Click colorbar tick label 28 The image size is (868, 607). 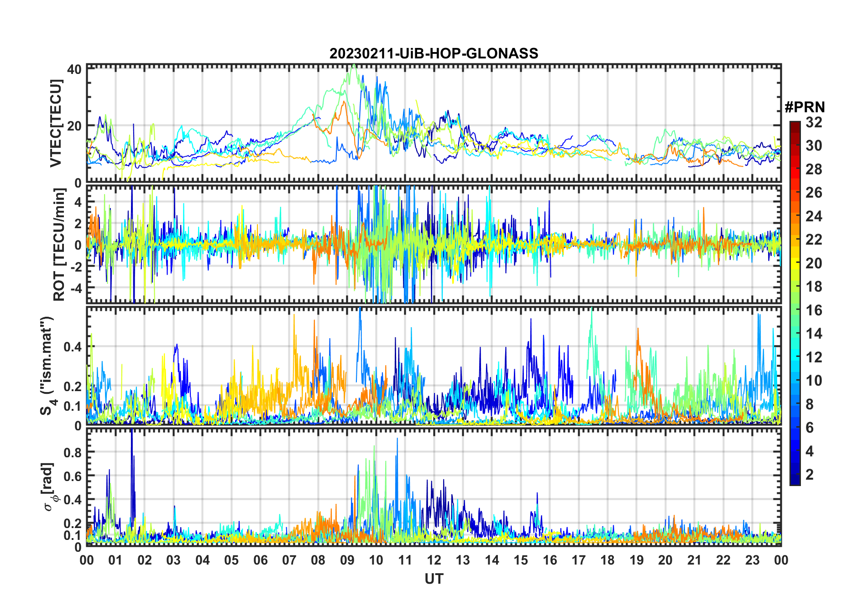pos(814,169)
